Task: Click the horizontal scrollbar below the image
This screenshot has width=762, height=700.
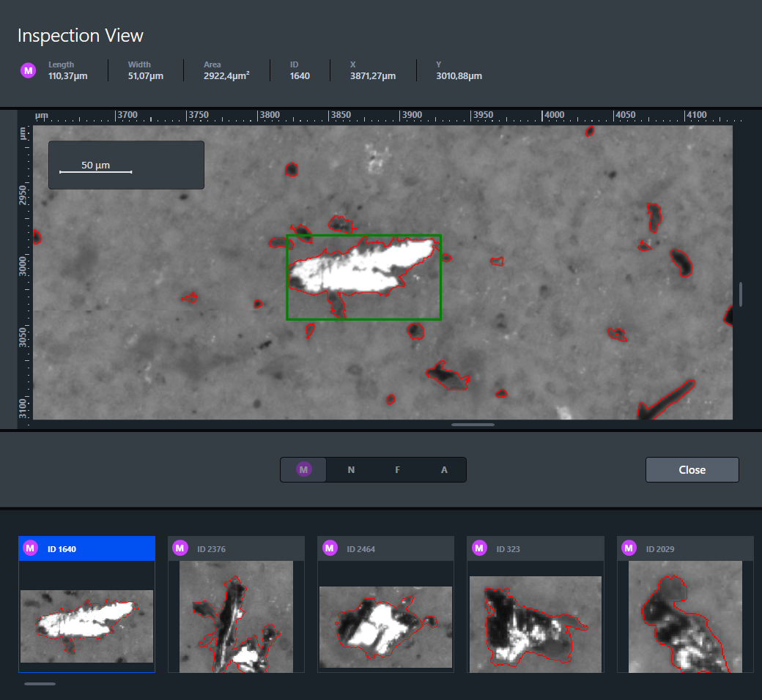Action: (473, 425)
